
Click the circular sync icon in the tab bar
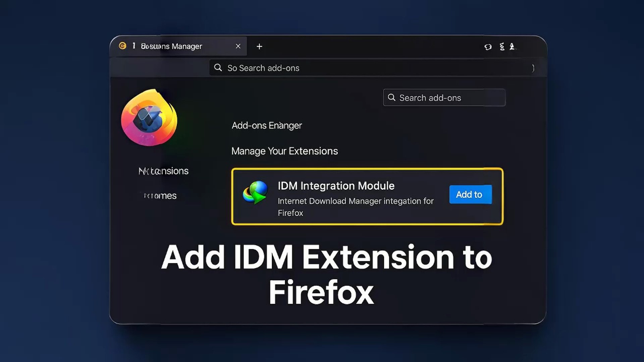point(488,47)
